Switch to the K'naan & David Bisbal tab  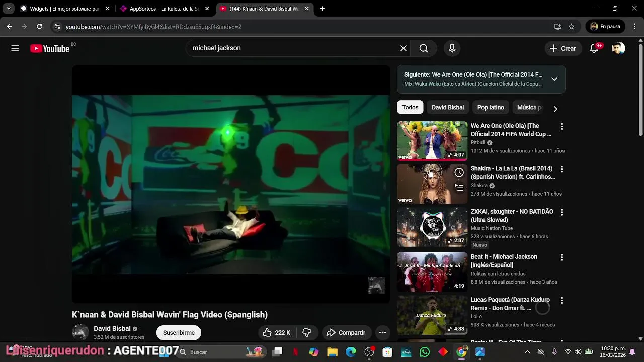(264, 9)
